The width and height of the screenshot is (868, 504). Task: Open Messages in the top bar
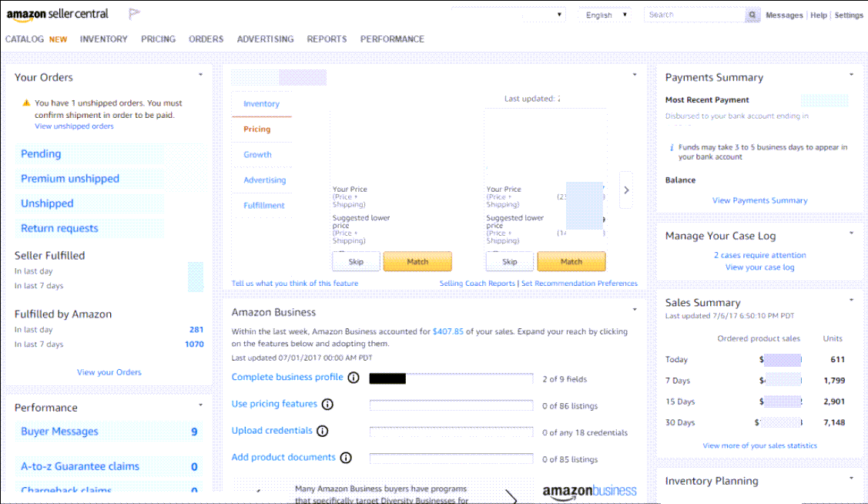[x=784, y=15]
